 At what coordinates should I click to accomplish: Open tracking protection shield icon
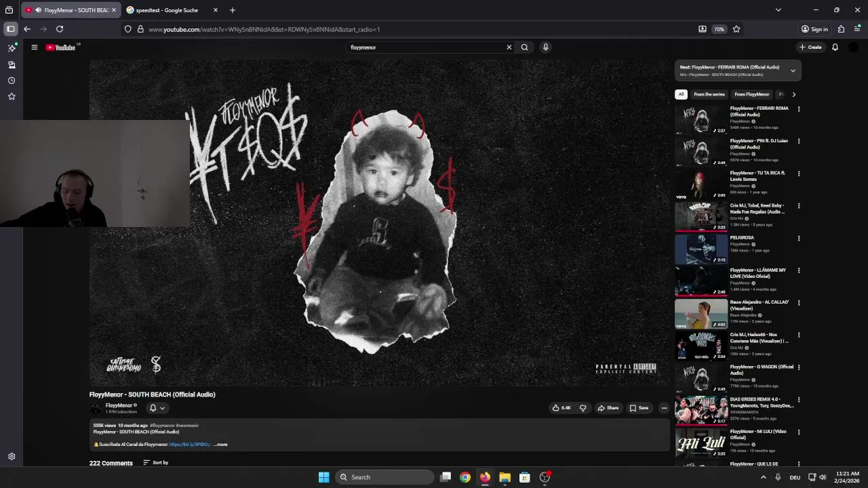coord(127,29)
